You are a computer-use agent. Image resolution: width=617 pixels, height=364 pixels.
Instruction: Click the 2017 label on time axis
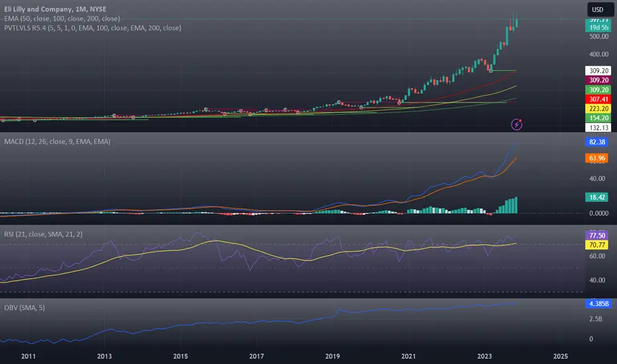pyautogui.click(x=257, y=356)
